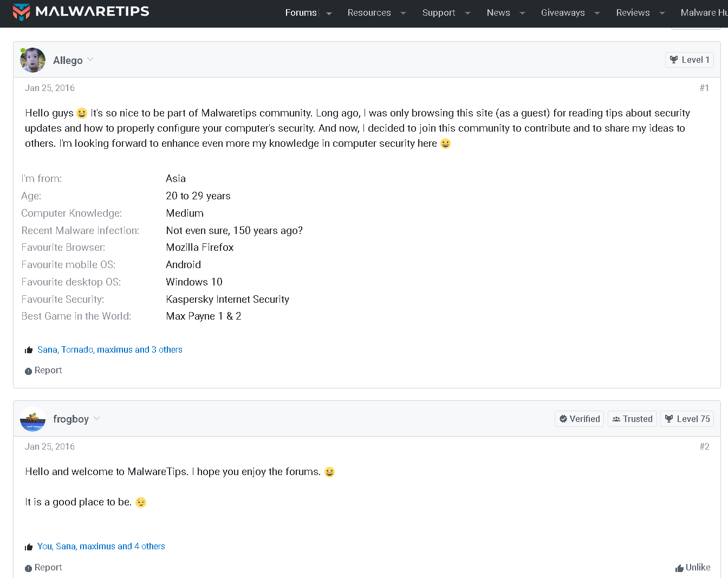Screen dimensions: 728x578
Task: Open the News menu item
Action: 498,12
